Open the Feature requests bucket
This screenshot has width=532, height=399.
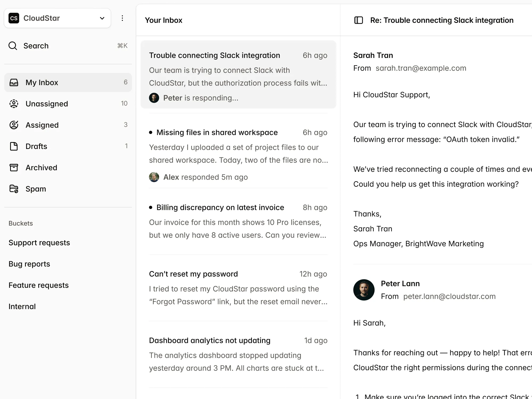point(39,285)
